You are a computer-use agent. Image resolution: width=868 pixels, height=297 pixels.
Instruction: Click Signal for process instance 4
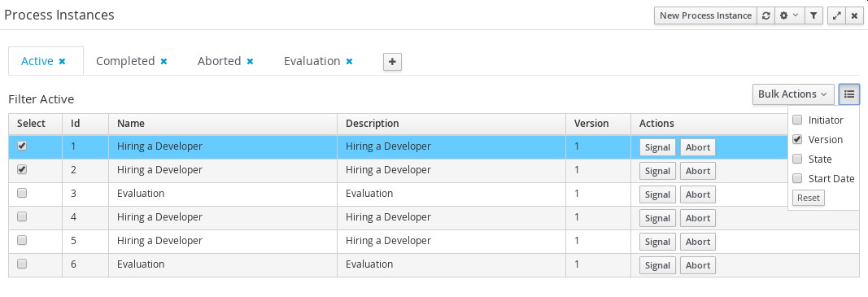coord(657,218)
